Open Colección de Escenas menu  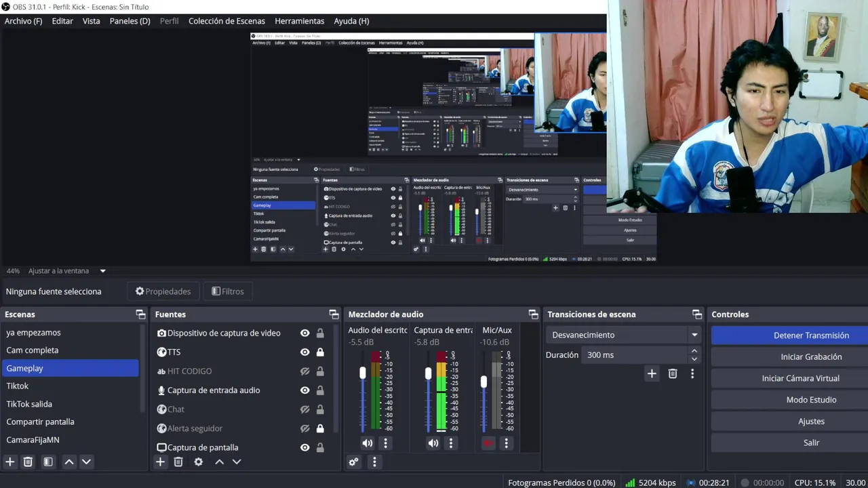[226, 21]
